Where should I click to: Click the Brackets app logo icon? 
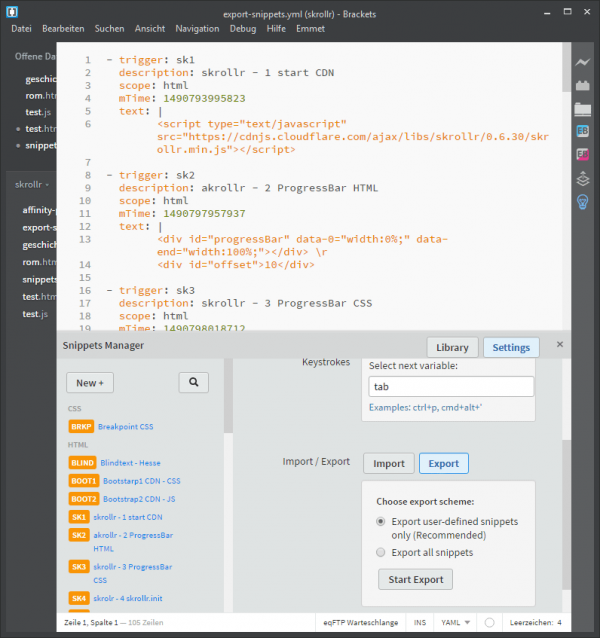coord(12,12)
